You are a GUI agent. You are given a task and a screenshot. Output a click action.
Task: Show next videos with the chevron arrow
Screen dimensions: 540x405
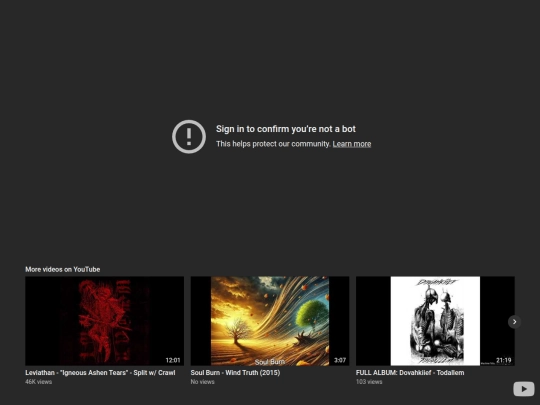[515, 322]
